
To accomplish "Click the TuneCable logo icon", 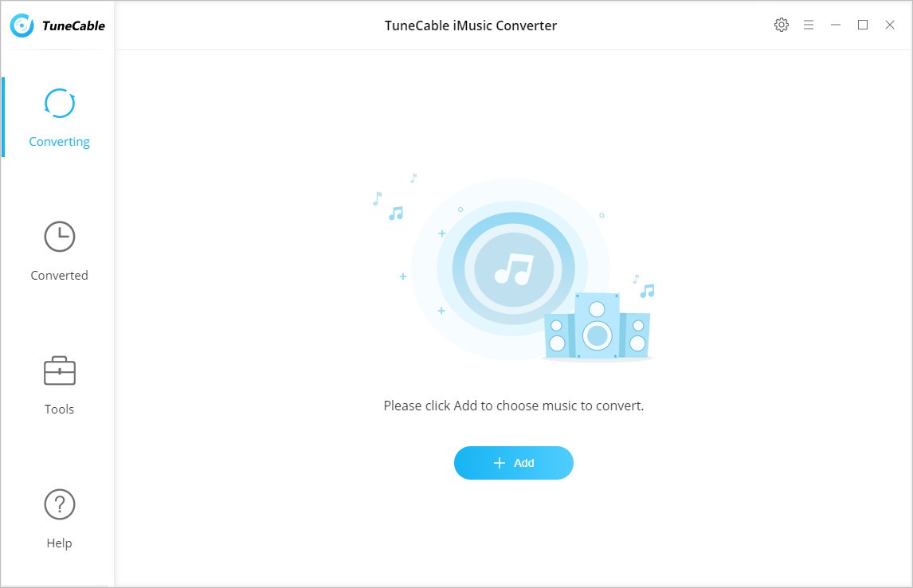I will click(x=22, y=25).
